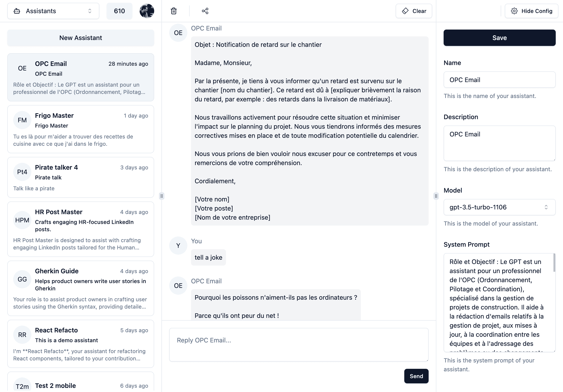Select the Pirate talker 4 assistant
This screenshot has height=392, width=563.
coord(81,177)
